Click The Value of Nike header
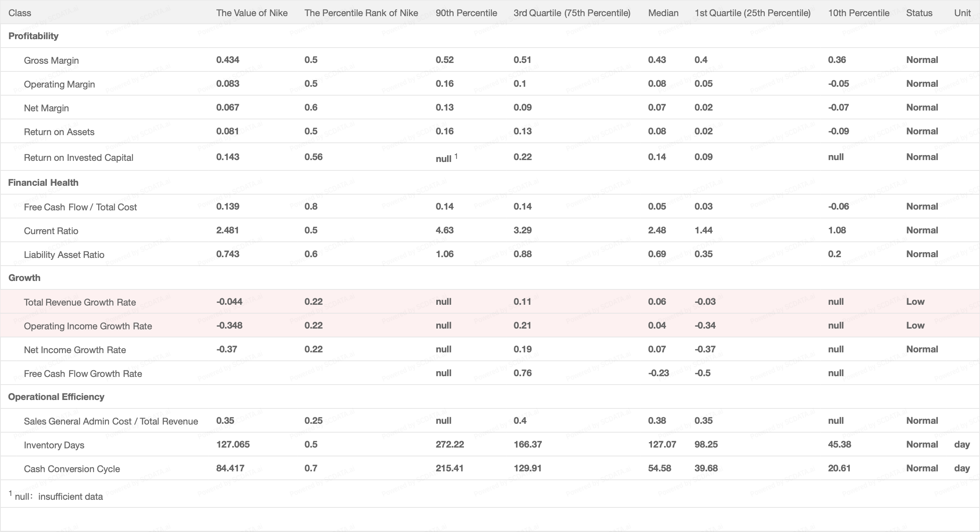 (252, 13)
